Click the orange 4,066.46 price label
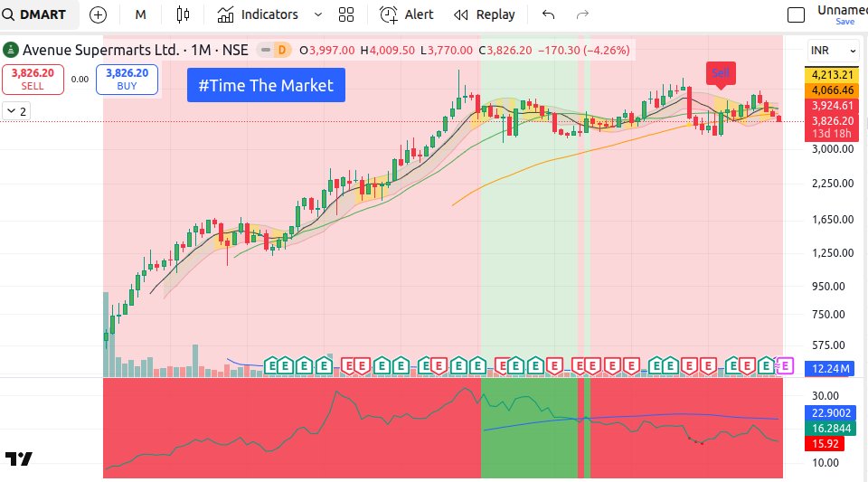This screenshot has height=482, width=868. point(832,90)
